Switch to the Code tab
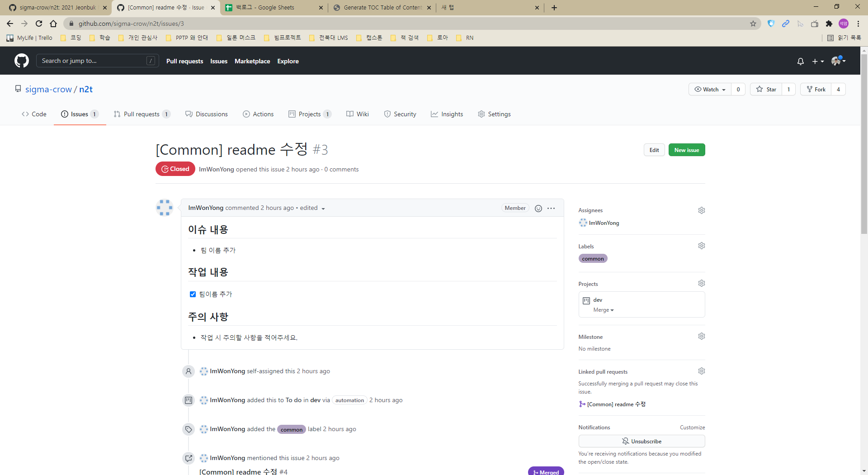This screenshot has width=868, height=475. click(x=34, y=114)
